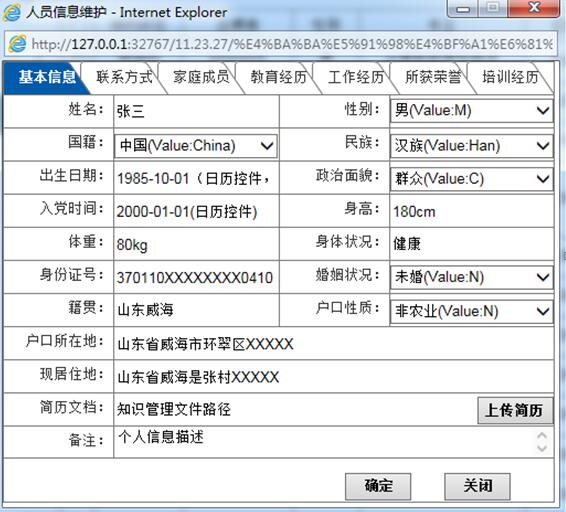Viewport: 566px width, 512px height.
Task: Go to the 工作经历 tab
Action: click(x=356, y=77)
